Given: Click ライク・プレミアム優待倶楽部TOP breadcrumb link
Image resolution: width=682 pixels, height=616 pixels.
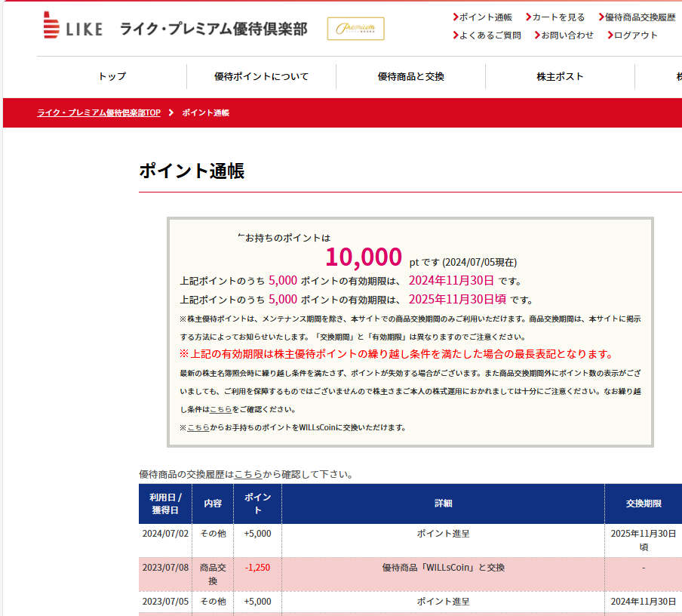Looking at the screenshot, I should 99,112.
